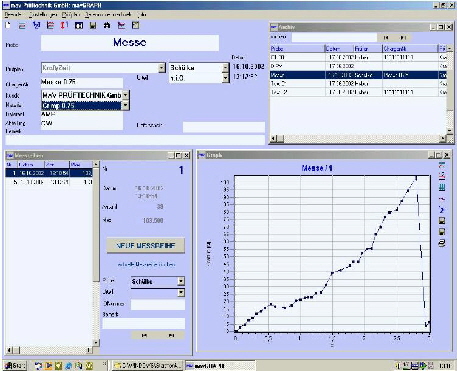
Task: Click the black window layout toolbar icon
Action: coord(79,25)
